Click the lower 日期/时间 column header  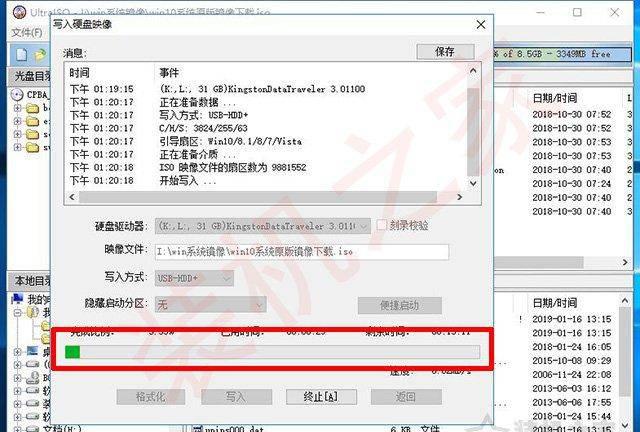click(x=554, y=303)
